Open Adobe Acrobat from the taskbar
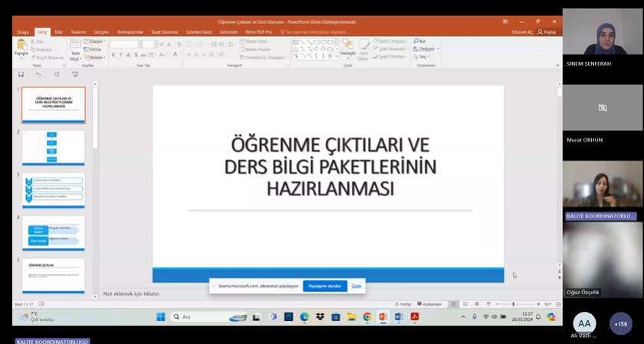Screen dimensions: 644x344 [x=415, y=316]
